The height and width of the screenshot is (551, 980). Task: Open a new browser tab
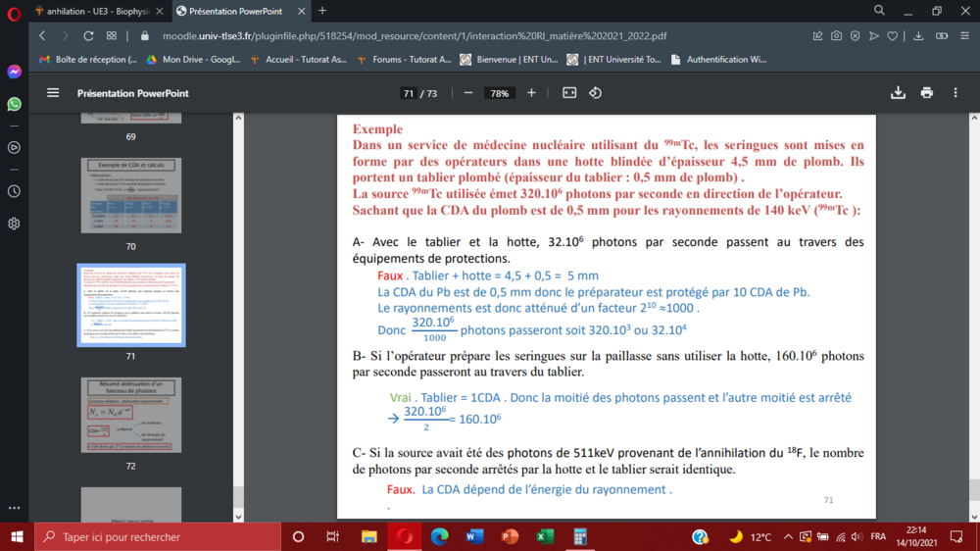322,11
